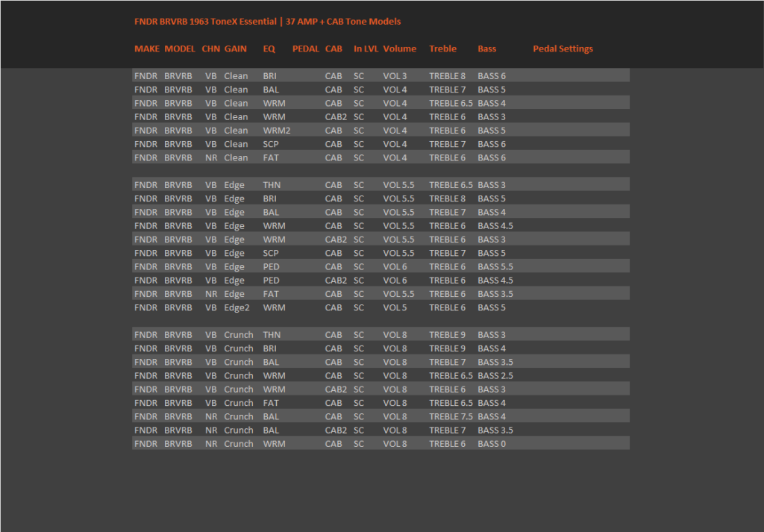
Task: Click 'THN' in the Edge row
Action: [x=272, y=185]
